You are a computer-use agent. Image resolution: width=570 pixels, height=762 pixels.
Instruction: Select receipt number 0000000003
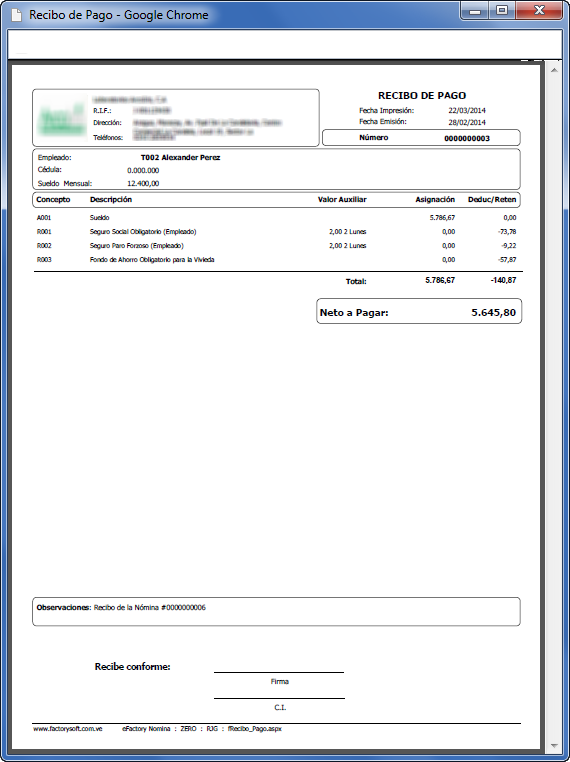tap(466, 139)
